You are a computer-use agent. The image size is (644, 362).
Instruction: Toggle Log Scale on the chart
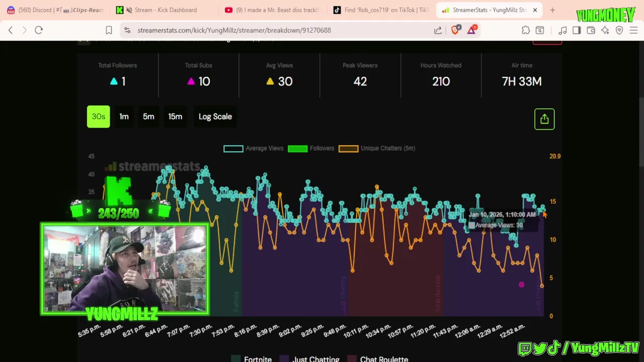pos(215,117)
